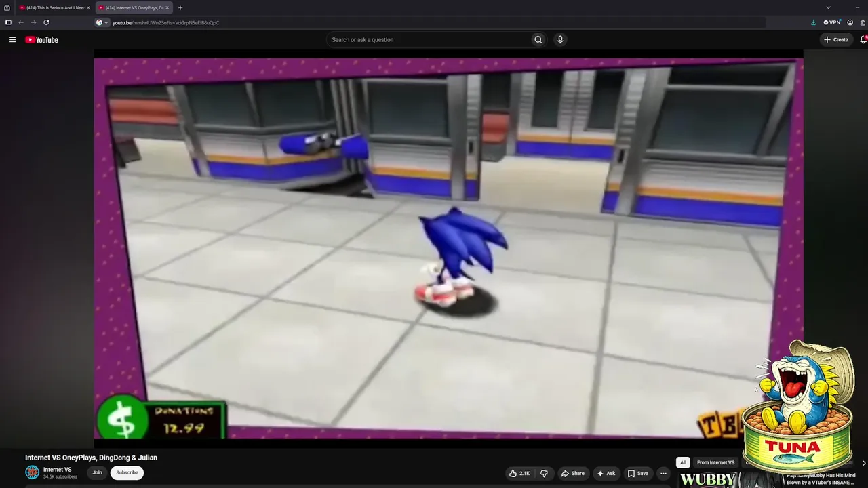Click the YouTube search magnifier button
The height and width of the screenshot is (488, 868).
coord(538,40)
